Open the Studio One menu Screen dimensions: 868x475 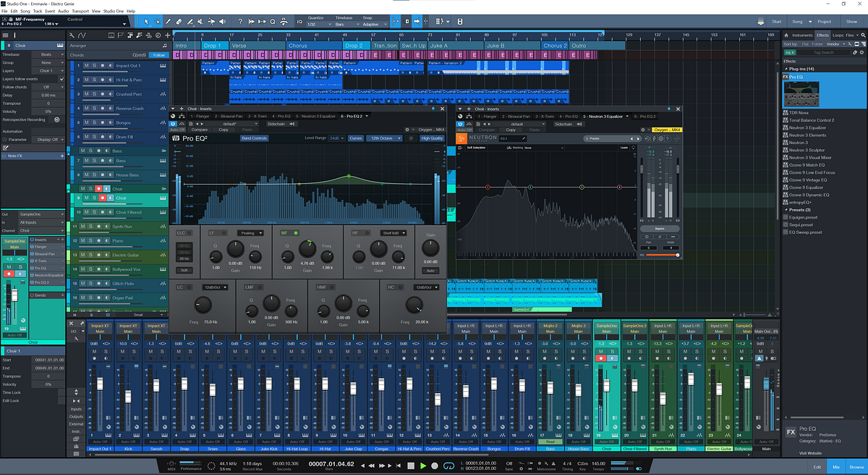tap(115, 12)
